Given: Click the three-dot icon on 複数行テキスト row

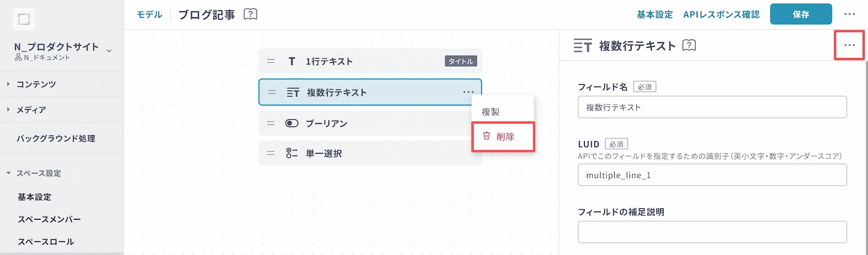Looking at the screenshot, I should pos(468,92).
